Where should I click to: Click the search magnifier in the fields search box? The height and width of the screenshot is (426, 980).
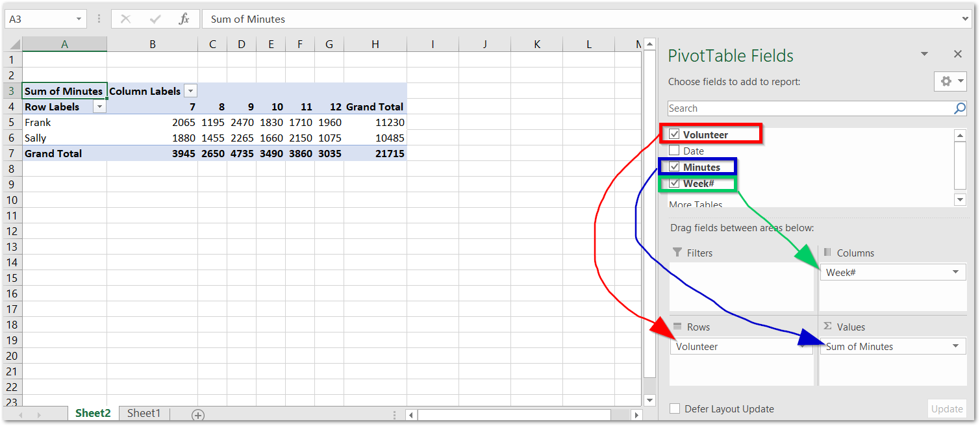[960, 108]
